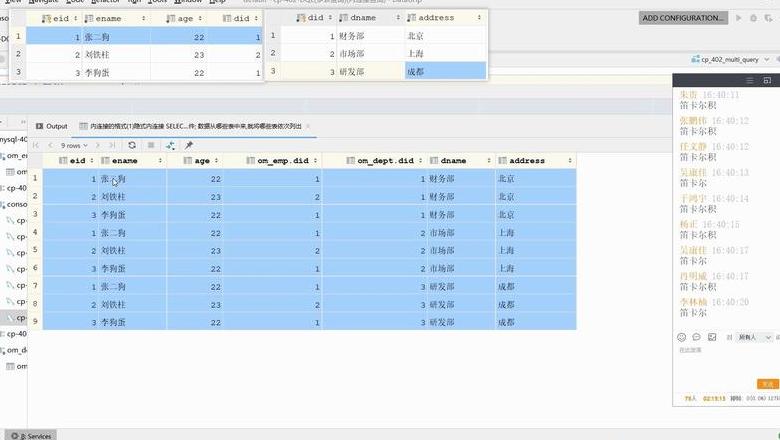Select the console node in the tree
780x440 pixels.
(14, 204)
